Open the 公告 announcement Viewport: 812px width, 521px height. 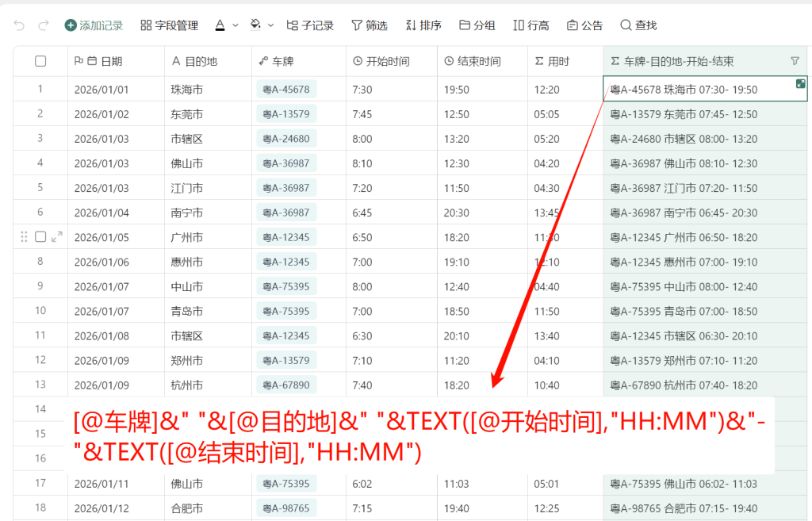coord(584,25)
